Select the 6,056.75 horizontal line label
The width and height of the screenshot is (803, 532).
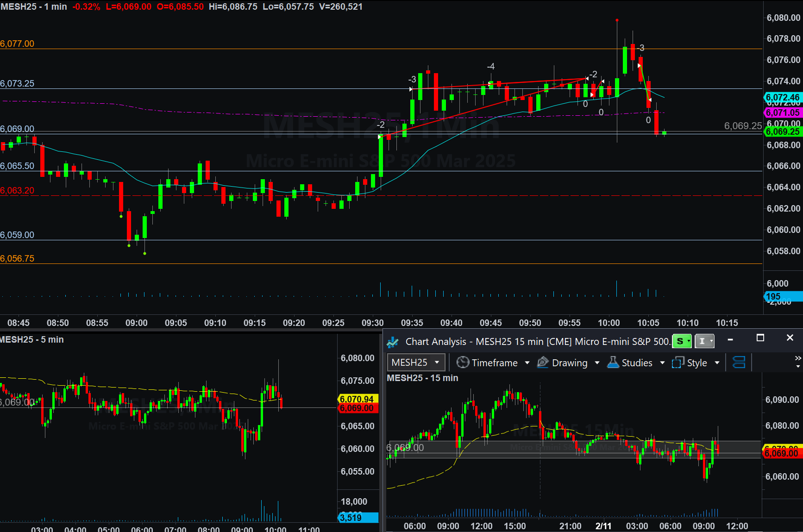coord(17,258)
